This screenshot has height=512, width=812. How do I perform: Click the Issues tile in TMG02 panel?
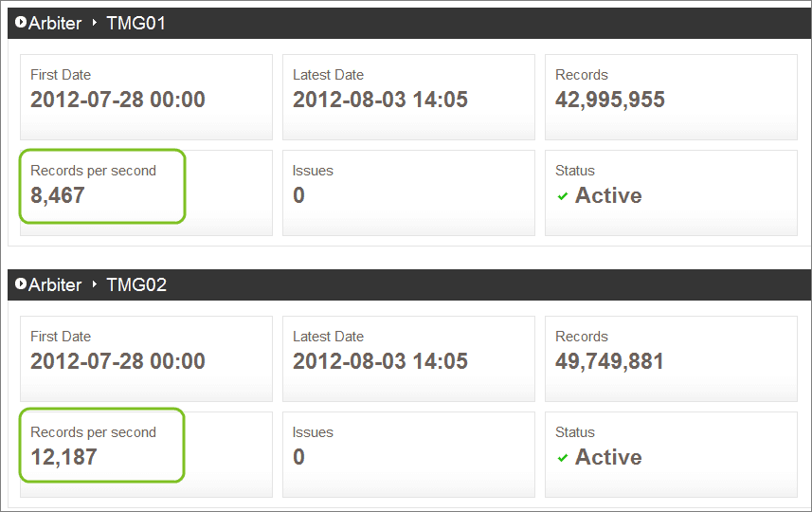(x=408, y=454)
